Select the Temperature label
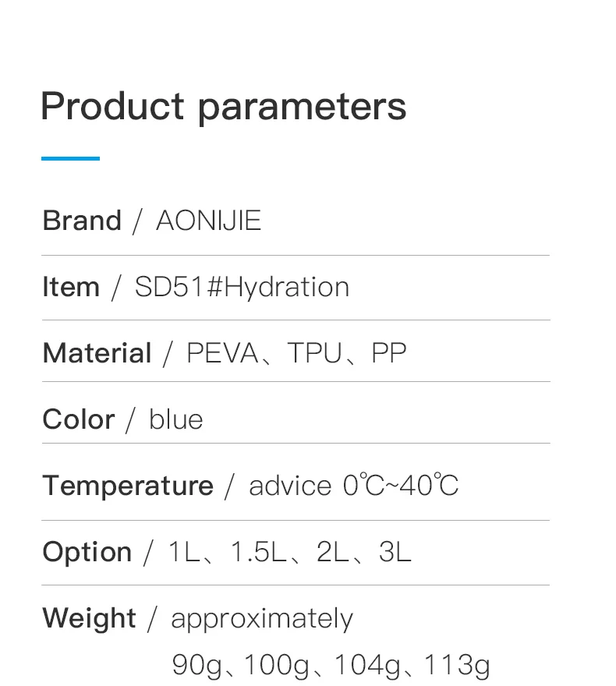The image size is (616, 686). coord(128,486)
